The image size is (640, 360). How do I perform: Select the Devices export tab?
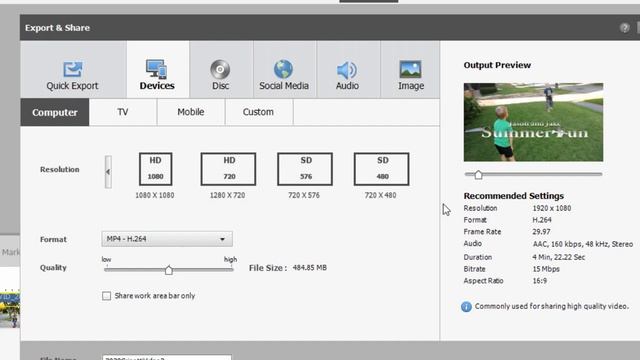point(158,69)
